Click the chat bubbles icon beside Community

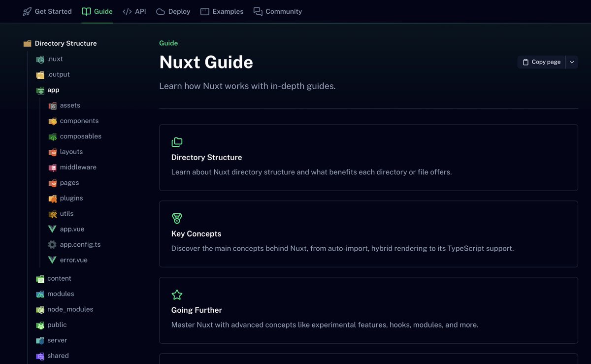tap(258, 11)
